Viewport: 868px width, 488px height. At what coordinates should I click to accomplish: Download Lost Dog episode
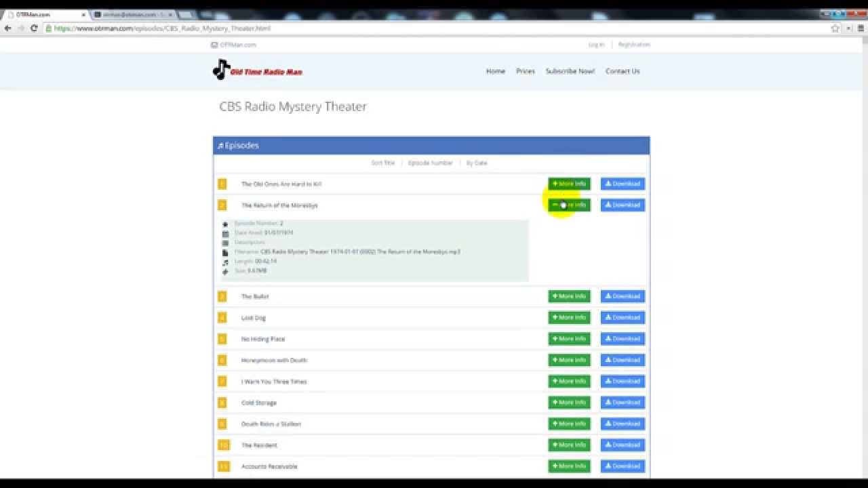point(623,317)
